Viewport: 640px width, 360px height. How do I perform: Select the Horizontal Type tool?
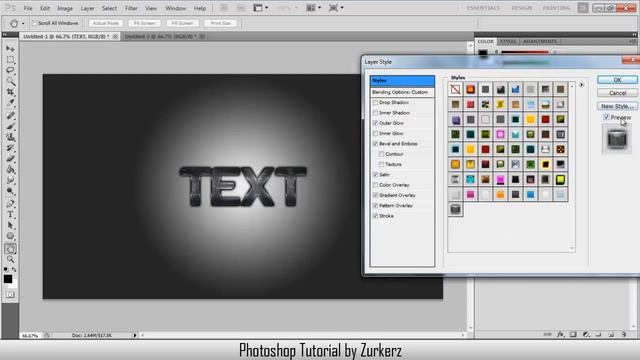pyautogui.click(x=10, y=214)
